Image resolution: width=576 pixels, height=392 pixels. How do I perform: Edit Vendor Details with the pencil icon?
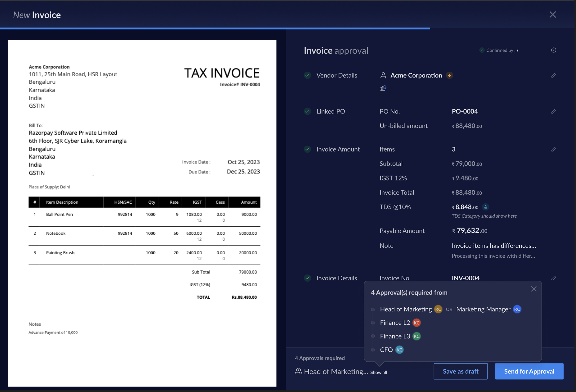[553, 75]
